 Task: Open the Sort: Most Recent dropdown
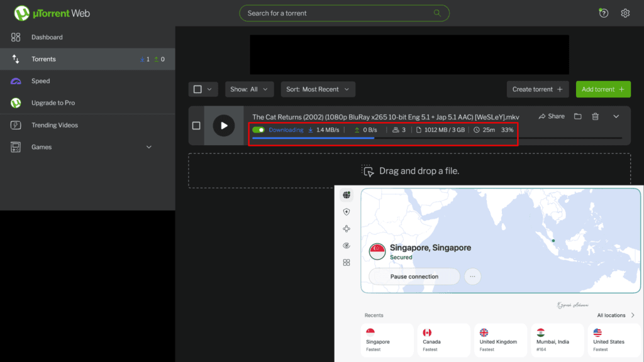[318, 89]
